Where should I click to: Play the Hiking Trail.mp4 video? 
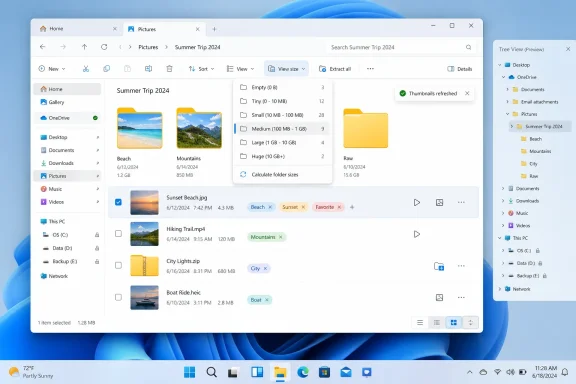(x=417, y=234)
